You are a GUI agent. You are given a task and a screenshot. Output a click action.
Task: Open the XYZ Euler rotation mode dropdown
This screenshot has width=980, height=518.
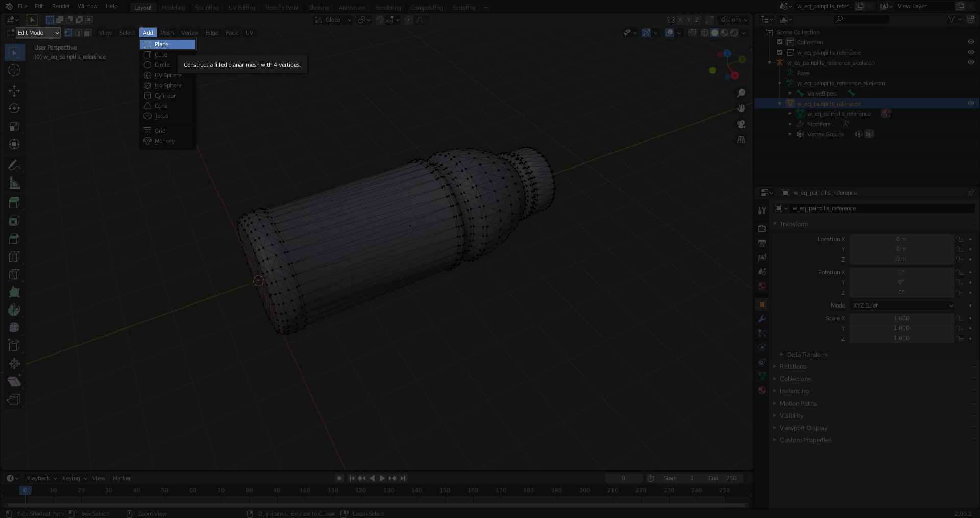pos(902,305)
